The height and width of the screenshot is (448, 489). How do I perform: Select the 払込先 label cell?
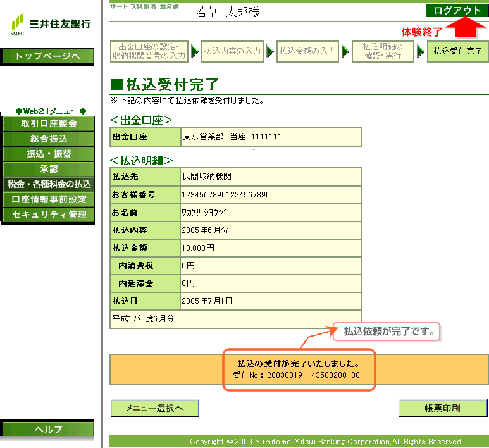coord(145,177)
